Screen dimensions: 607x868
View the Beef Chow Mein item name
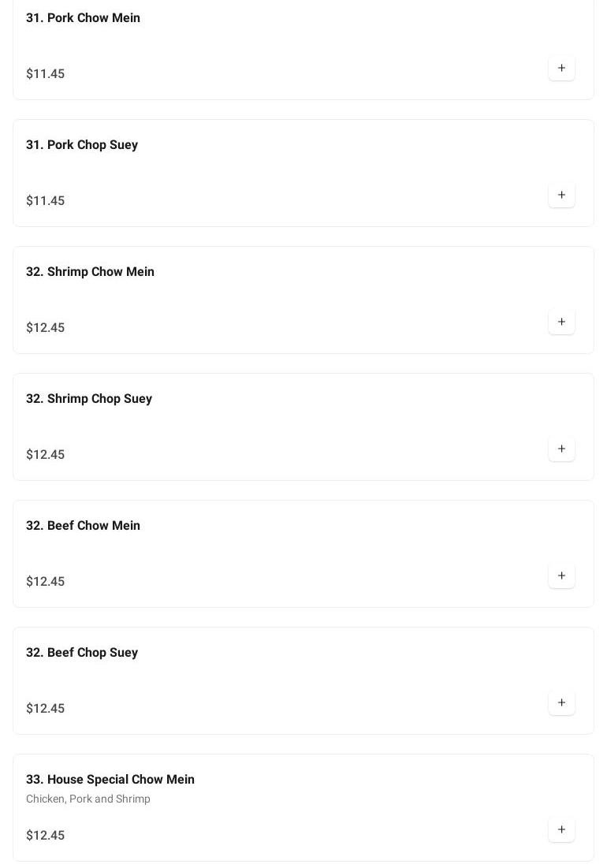[83, 526]
